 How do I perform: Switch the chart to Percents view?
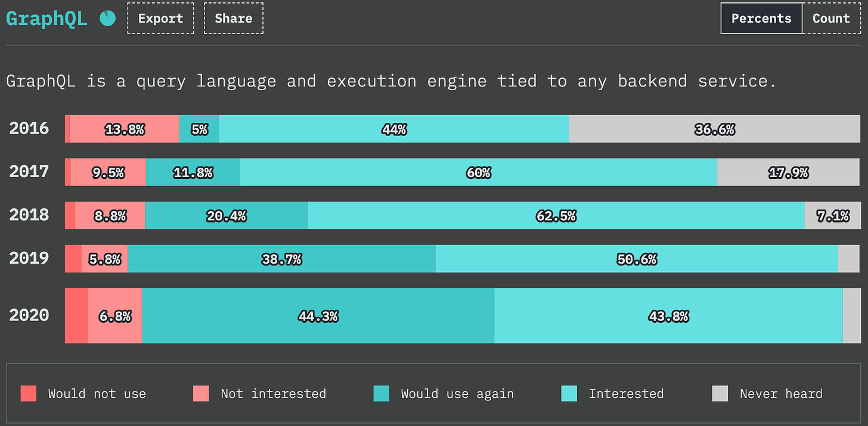(x=761, y=18)
